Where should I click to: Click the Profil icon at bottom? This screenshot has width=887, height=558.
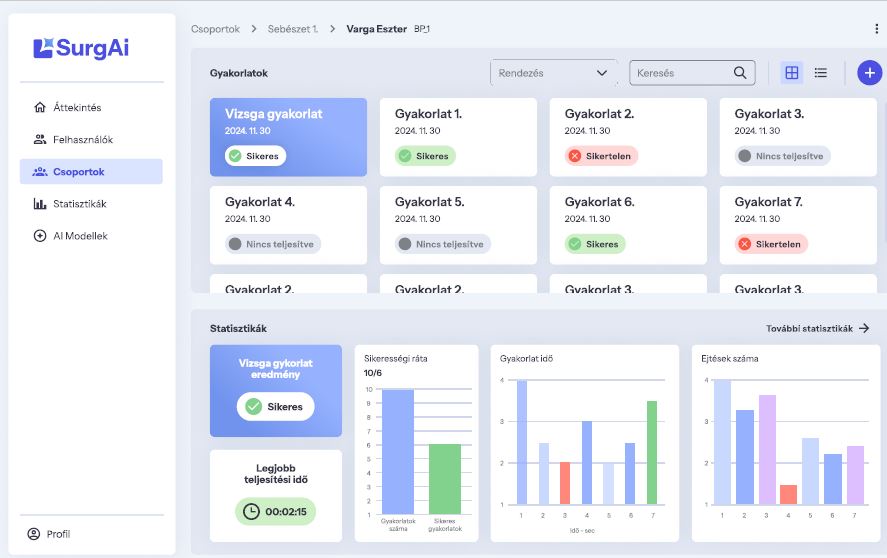click(34, 534)
